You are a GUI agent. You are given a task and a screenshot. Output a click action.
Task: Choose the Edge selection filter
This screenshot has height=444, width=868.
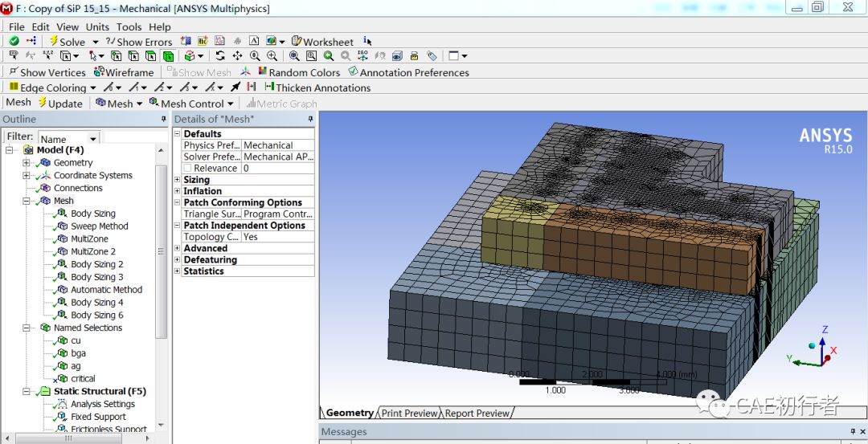click(x=133, y=56)
